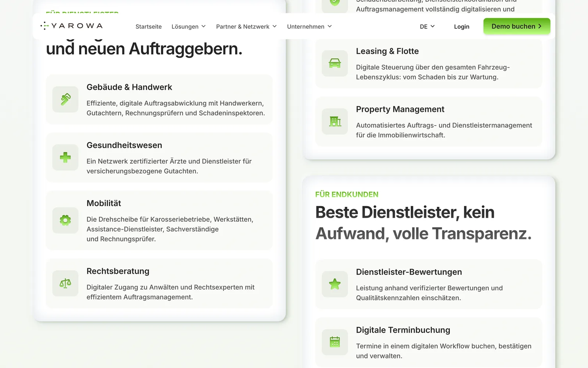This screenshot has width=588, height=368.
Task: Click the description starting 'Ein Netzwerk zertifizierter Ärzte'
Action: click(x=169, y=166)
